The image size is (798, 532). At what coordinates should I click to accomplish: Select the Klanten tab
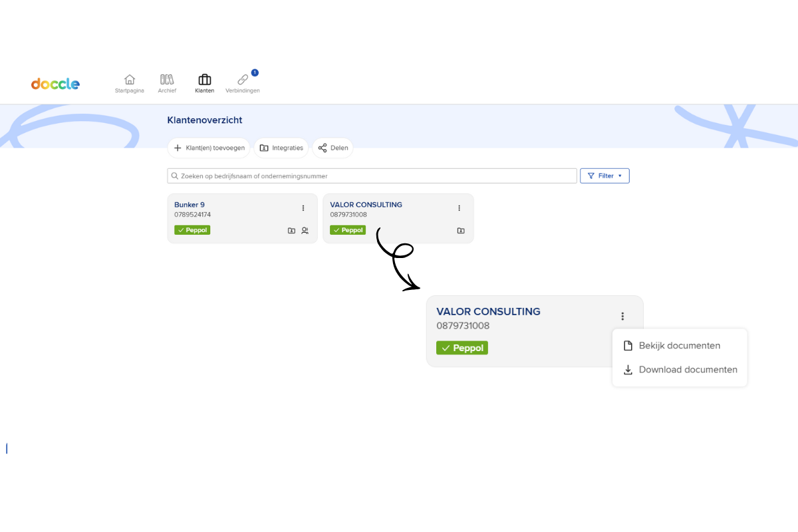coord(205,84)
